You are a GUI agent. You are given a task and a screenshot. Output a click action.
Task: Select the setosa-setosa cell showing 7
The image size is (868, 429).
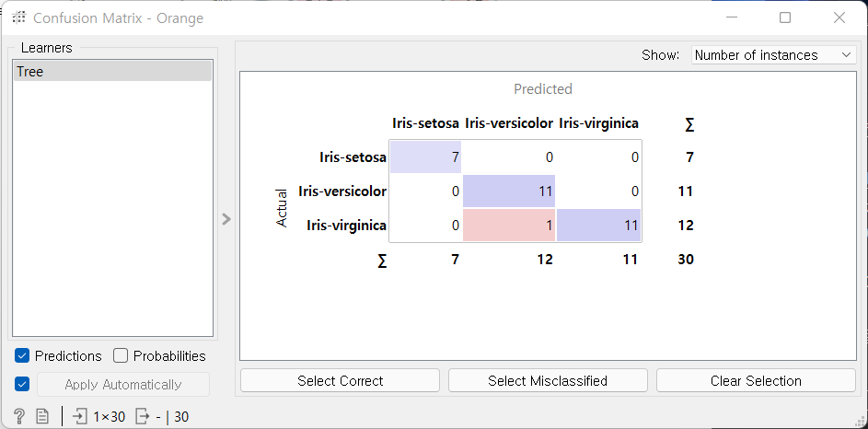coord(425,157)
